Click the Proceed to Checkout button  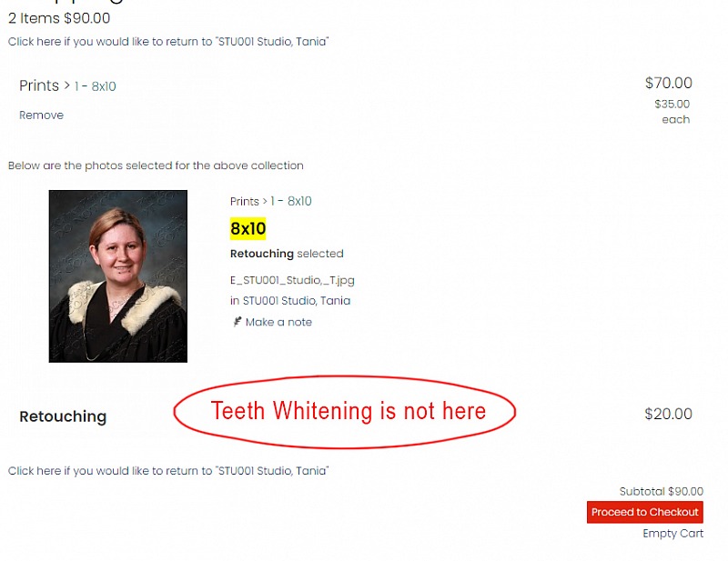[x=645, y=512]
